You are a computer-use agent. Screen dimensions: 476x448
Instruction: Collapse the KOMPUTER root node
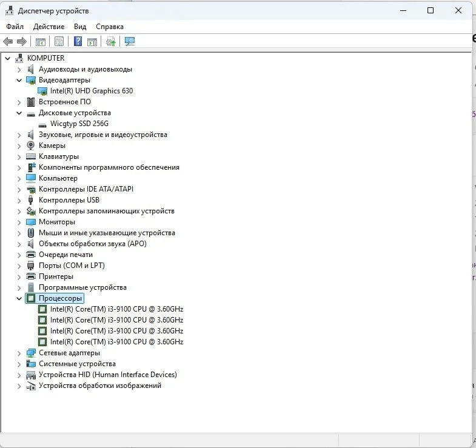pos(8,58)
